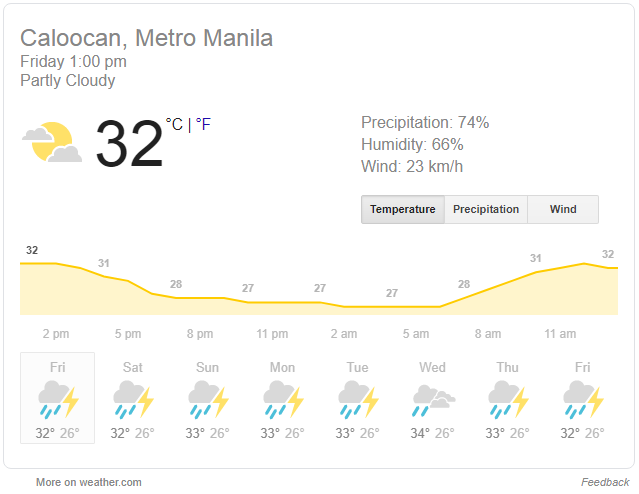
Task: Select Tuesday's thunderstorm forecast icon
Action: pyautogui.click(x=358, y=399)
